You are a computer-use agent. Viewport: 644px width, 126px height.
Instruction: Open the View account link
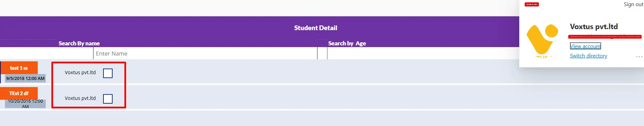[x=586, y=46]
